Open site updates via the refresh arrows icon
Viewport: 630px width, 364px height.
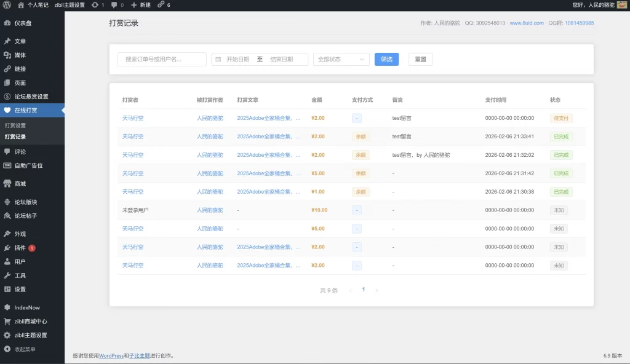click(x=95, y=5)
